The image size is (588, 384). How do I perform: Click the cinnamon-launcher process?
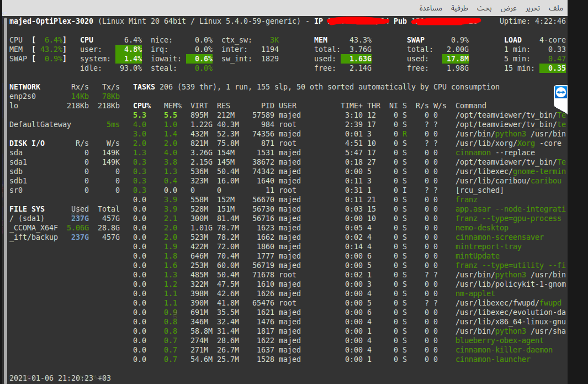click(493, 359)
